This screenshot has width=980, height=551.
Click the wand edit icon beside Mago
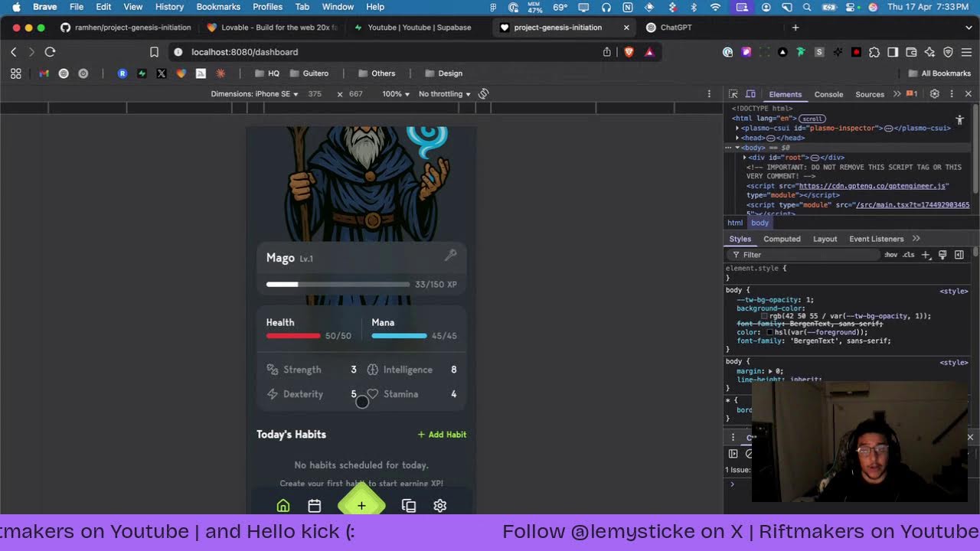[450, 256]
